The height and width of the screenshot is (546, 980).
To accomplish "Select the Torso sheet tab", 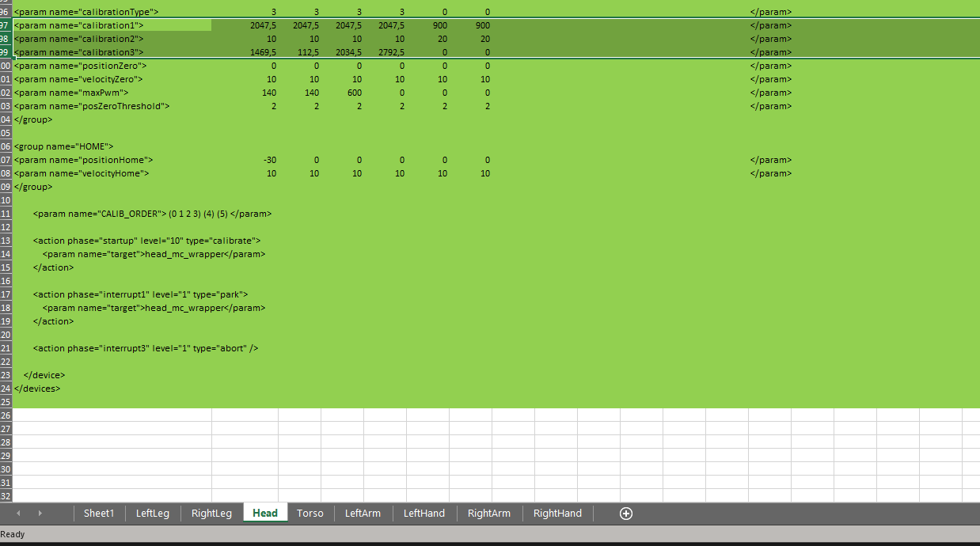I will 310,514.
